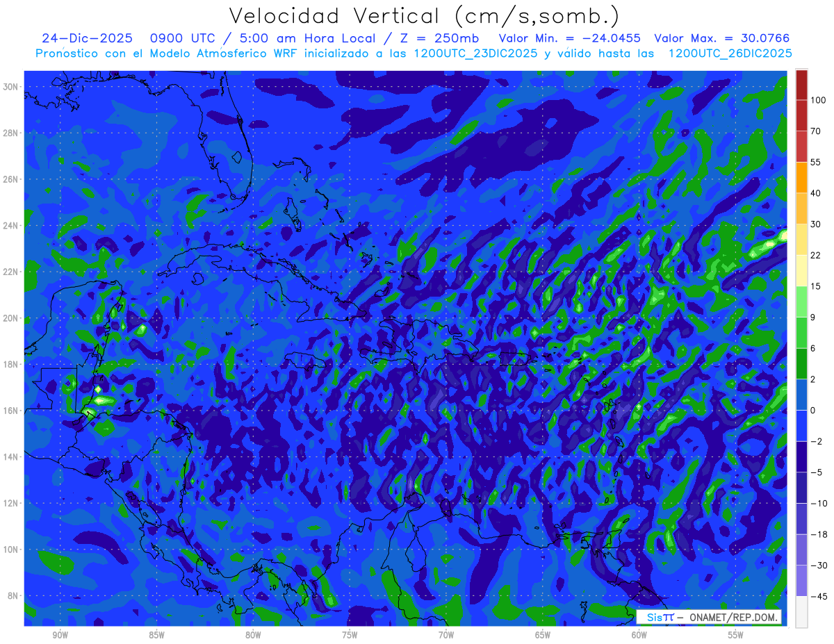Screen dimensions: 834x644
Task: Click the colorbar label '70'
Action: (x=816, y=131)
